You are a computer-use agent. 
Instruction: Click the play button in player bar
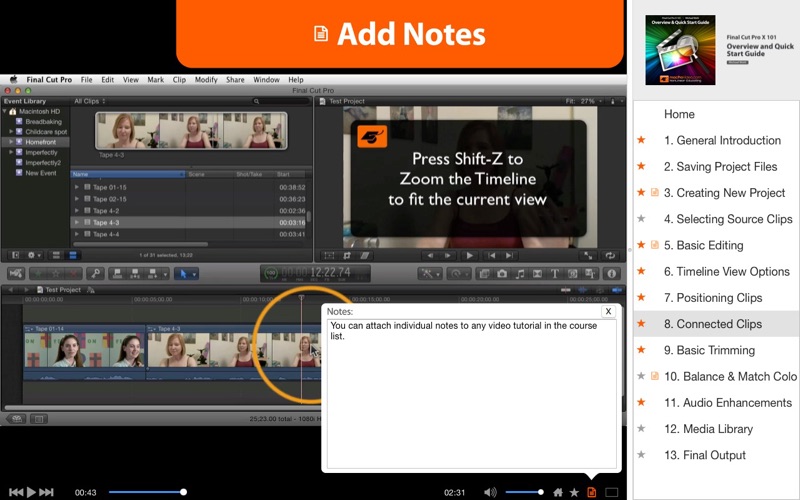click(x=31, y=492)
